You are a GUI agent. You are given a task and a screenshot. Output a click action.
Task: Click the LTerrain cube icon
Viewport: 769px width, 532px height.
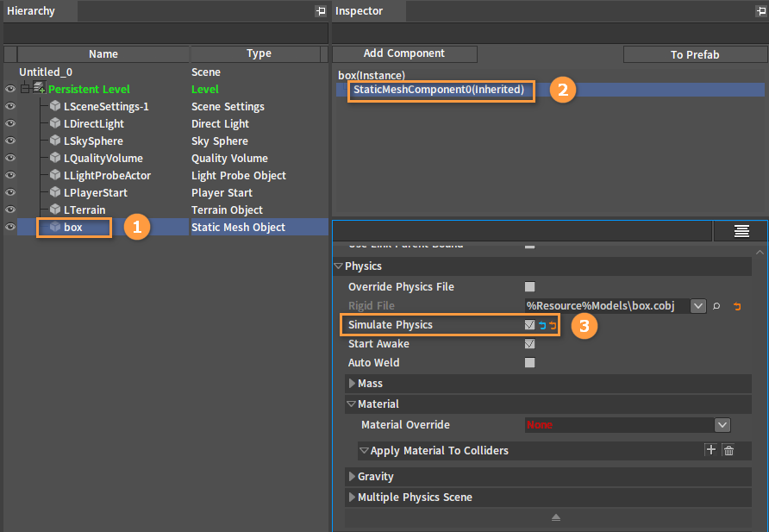coord(55,210)
